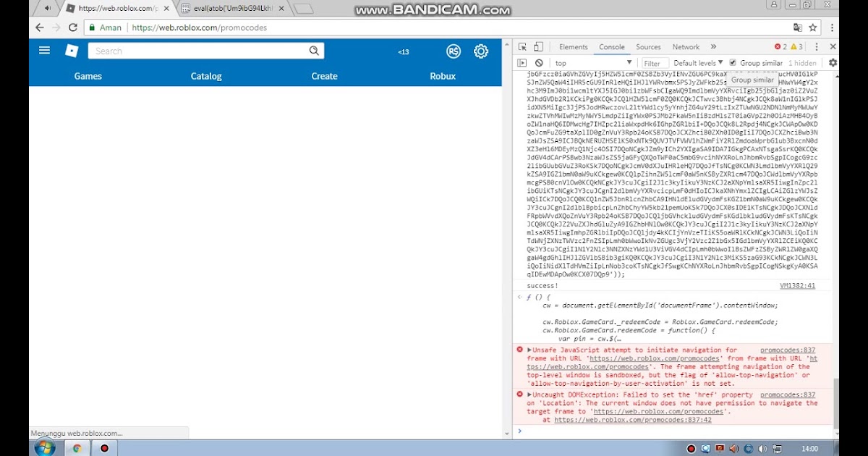Click the Chrome profile icon in title bar
This screenshot has width=868, height=456.
pyautogui.click(x=774, y=6)
